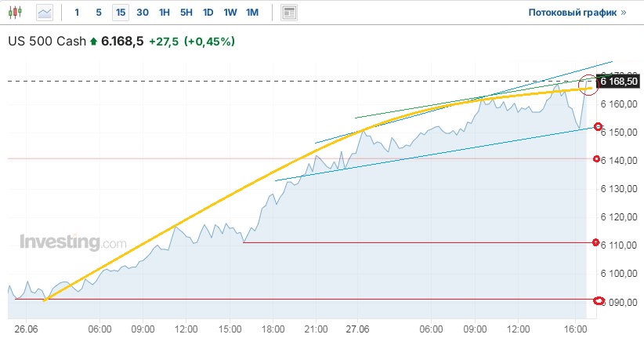Select the 5 minute timeframe
644x338 pixels.
click(98, 13)
